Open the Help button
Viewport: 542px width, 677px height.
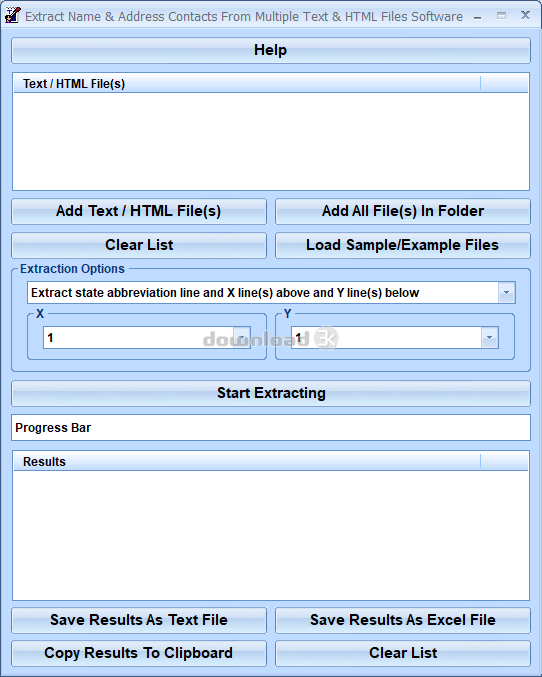[x=271, y=50]
